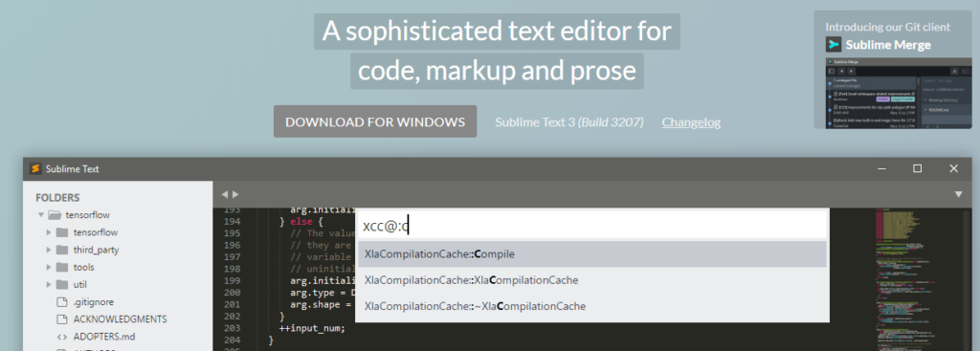Click 'Introducing our Git client' text
Image resolution: width=980 pixels, height=351 pixels.
[x=887, y=27]
